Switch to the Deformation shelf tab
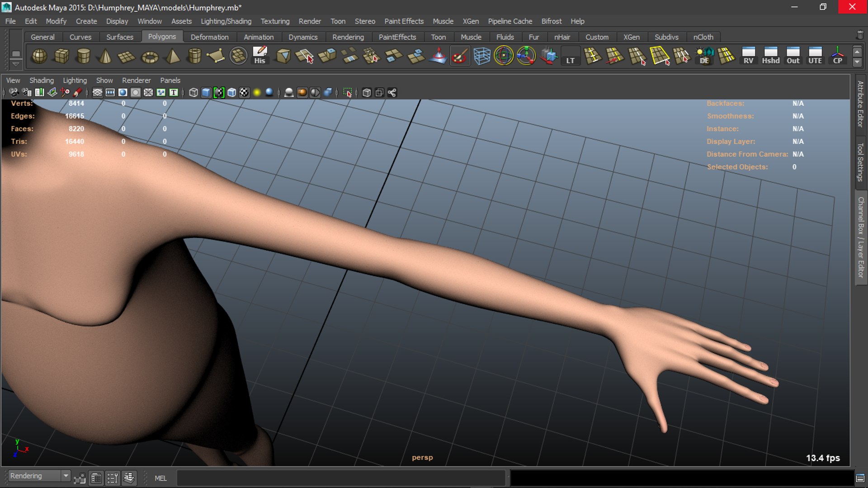868x488 pixels. (209, 37)
